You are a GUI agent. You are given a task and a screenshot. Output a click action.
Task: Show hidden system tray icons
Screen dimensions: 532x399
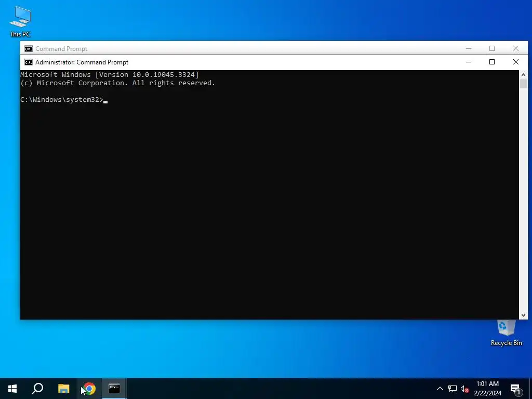[440, 389]
